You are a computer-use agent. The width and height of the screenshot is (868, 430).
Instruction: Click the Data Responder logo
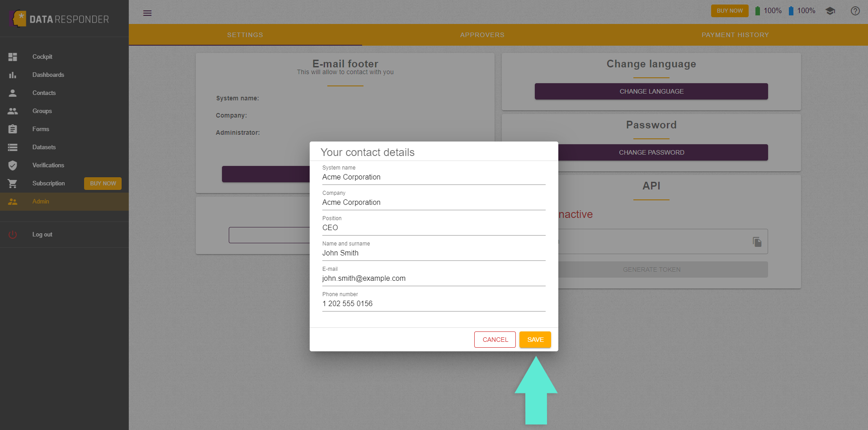tap(59, 19)
